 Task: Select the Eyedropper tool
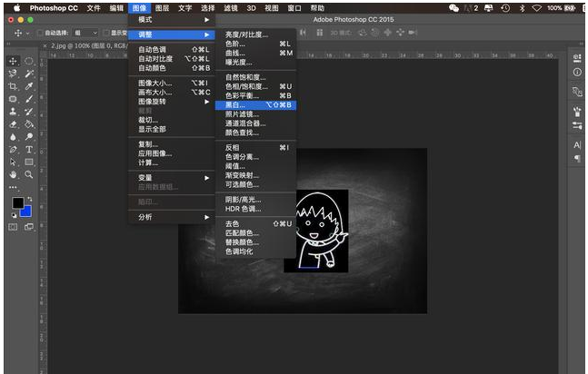(x=29, y=86)
